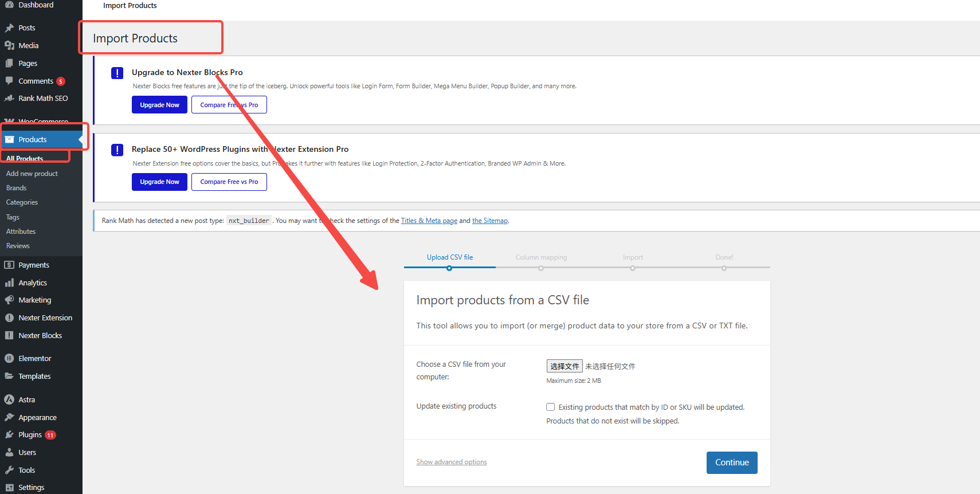Expand Show advanced options
The image size is (980, 494).
451,462
